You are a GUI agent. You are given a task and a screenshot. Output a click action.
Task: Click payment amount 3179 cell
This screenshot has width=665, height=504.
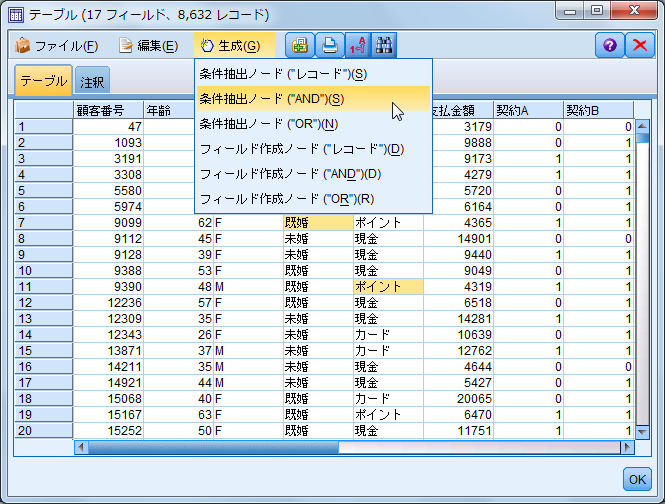point(463,127)
